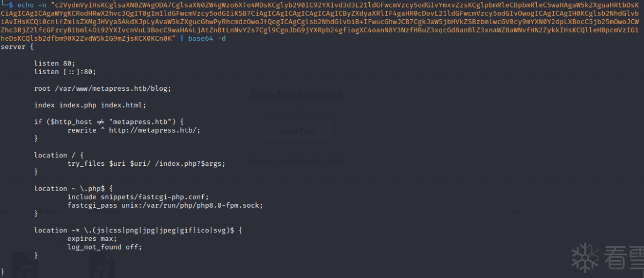The image size is (644, 278).
Task: Click the echo command in the terminal
Action: 25,5
